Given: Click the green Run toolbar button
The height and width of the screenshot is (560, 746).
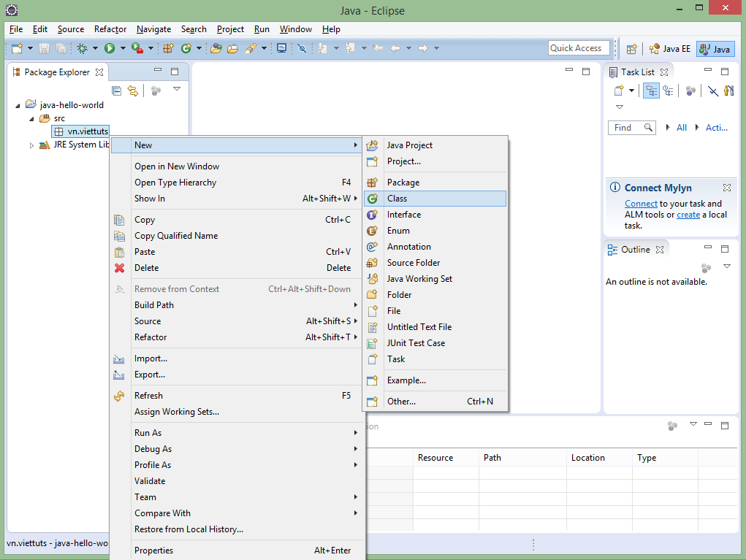Looking at the screenshot, I should click(x=110, y=48).
